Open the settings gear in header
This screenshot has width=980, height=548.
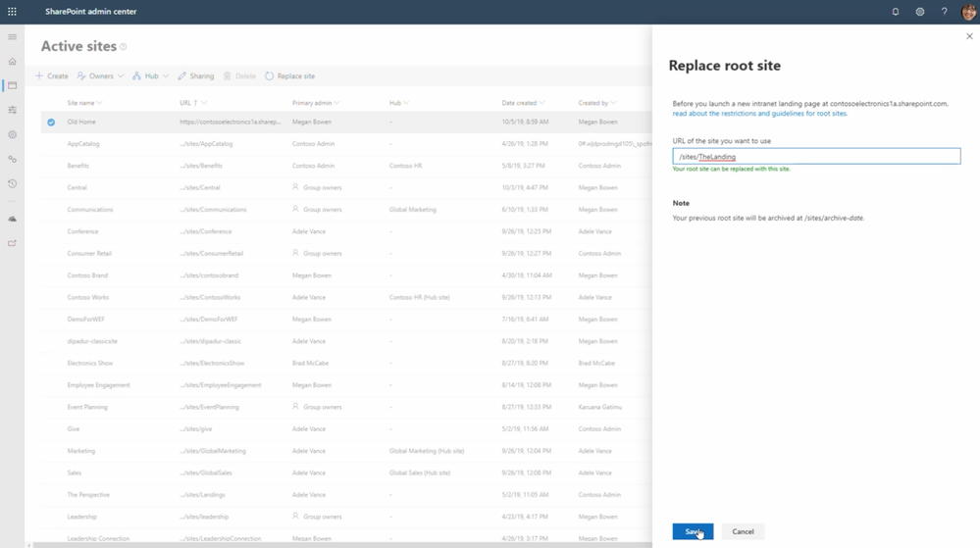coord(919,11)
